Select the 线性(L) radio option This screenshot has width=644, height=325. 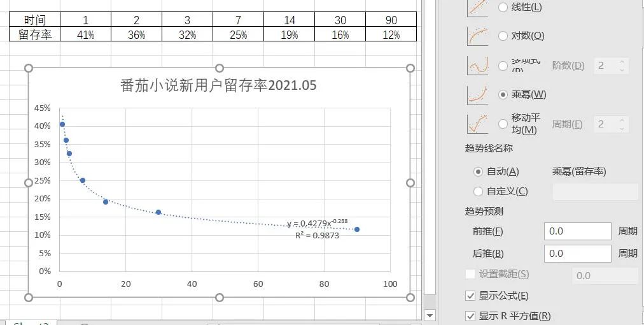503,8
